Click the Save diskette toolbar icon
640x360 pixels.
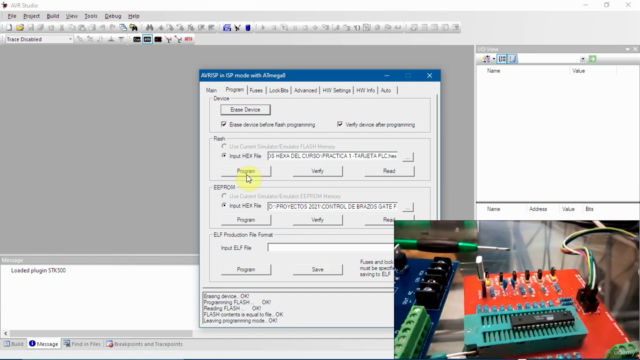31,27
